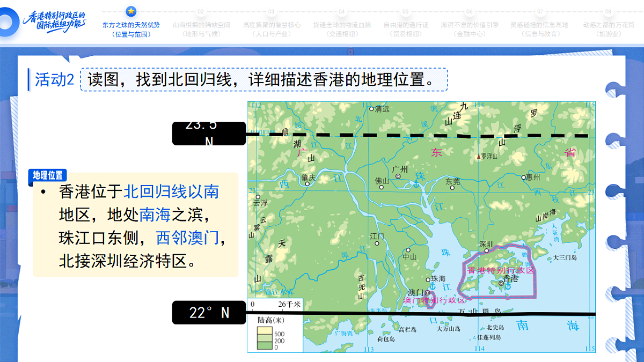Viewport: 644px width, 362px height.
Task: Open section 06 澎湃不息的价值引擎 tab
Action: click(x=470, y=29)
